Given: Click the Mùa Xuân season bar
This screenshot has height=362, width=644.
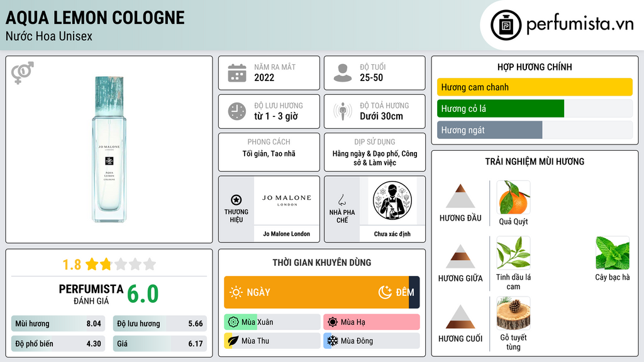Looking at the screenshot, I should click(272, 322).
